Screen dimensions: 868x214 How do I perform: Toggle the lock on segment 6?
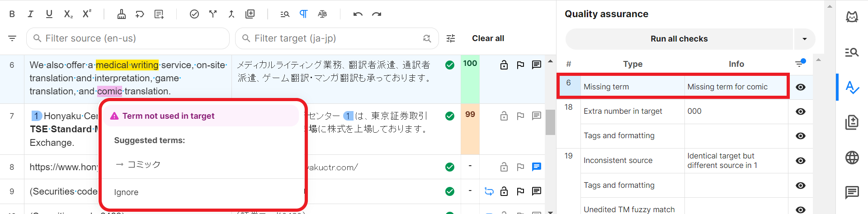tap(504, 65)
